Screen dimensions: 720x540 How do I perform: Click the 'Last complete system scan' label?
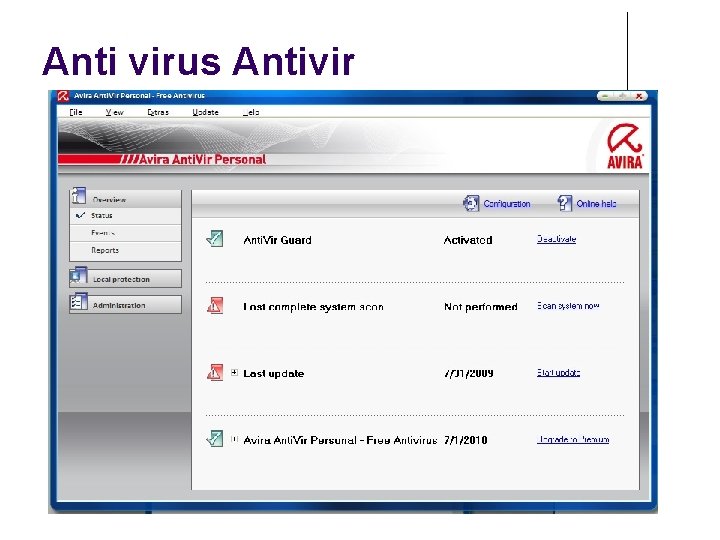click(x=313, y=307)
